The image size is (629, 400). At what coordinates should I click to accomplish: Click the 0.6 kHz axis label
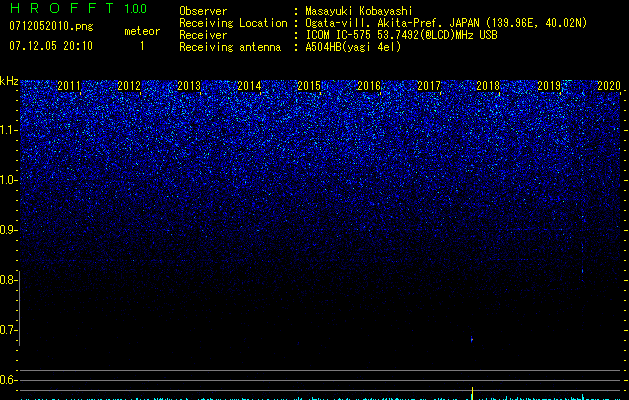point(8,380)
